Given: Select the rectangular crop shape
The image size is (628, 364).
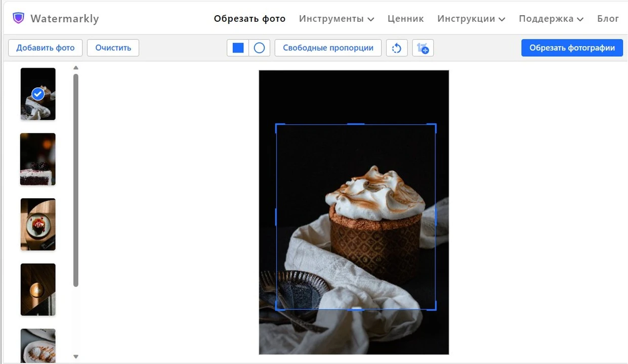Looking at the screenshot, I should pyautogui.click(x=238, y=48).
